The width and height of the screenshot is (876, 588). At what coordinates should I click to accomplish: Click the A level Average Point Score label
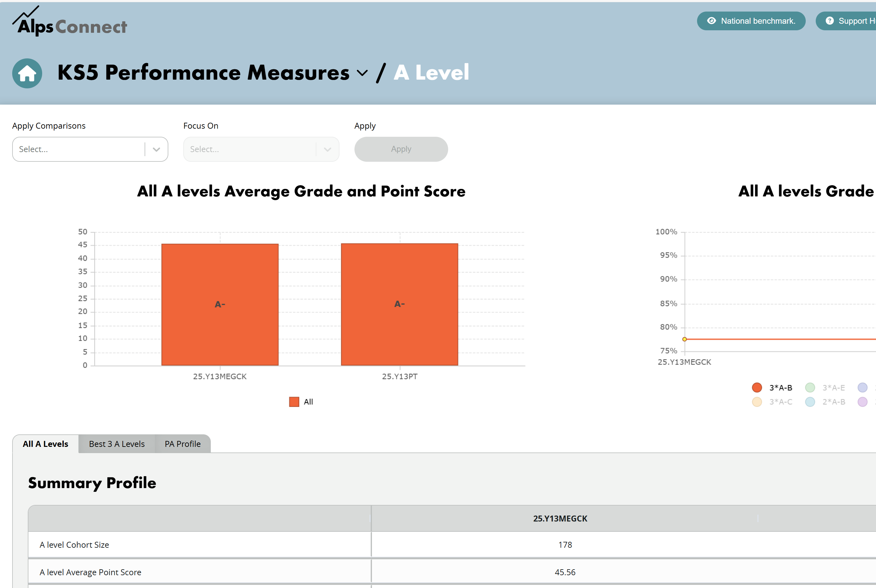click(x=90, y=572)
